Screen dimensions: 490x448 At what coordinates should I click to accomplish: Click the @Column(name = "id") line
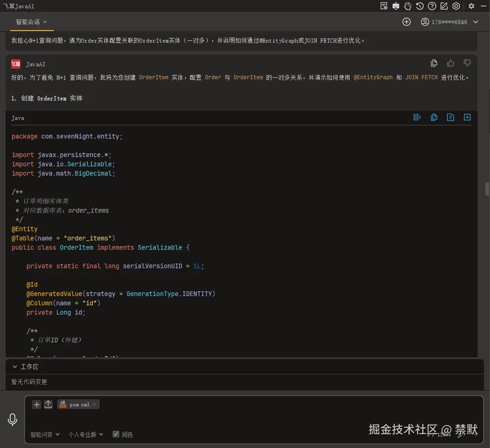(x=63, y=303)
